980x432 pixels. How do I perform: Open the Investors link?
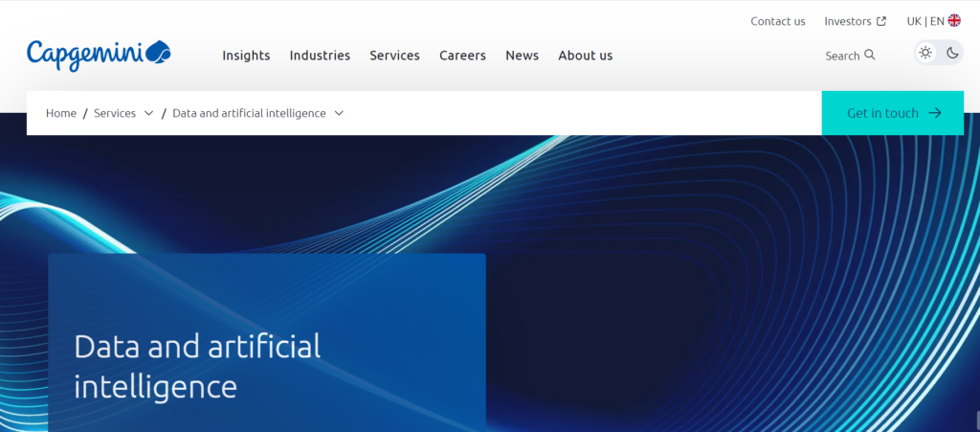pyautogui.click(x=848, y=21)
